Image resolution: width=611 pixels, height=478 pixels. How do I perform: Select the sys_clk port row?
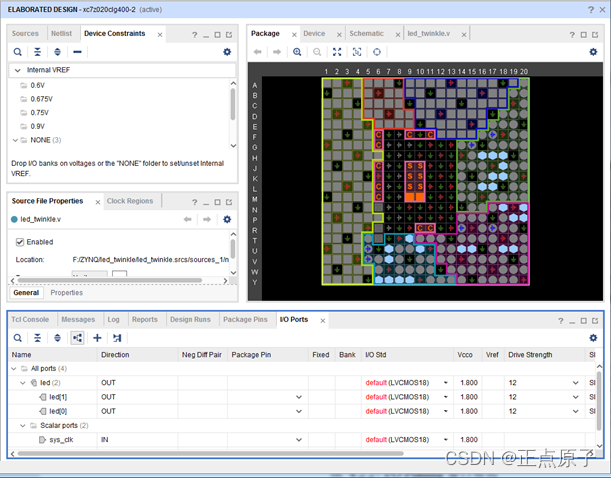pos(302,440)
